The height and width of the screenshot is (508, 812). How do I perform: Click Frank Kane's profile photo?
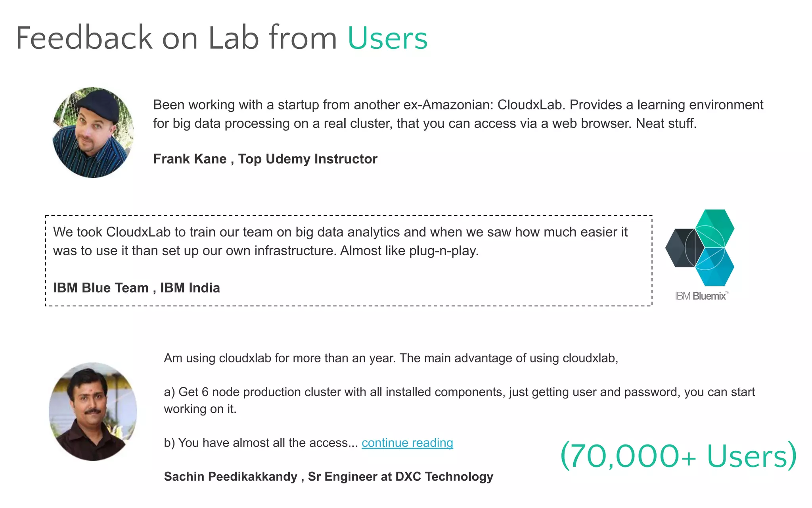point(93,133)
